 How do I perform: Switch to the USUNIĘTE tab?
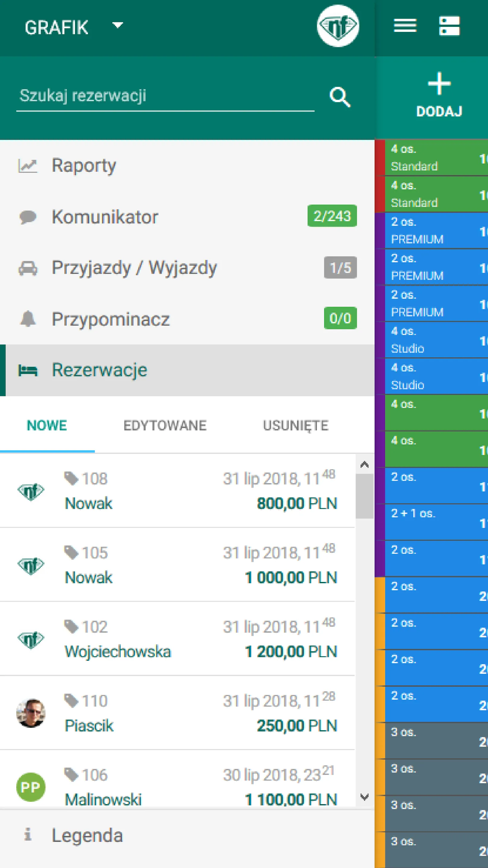(296, 426)
